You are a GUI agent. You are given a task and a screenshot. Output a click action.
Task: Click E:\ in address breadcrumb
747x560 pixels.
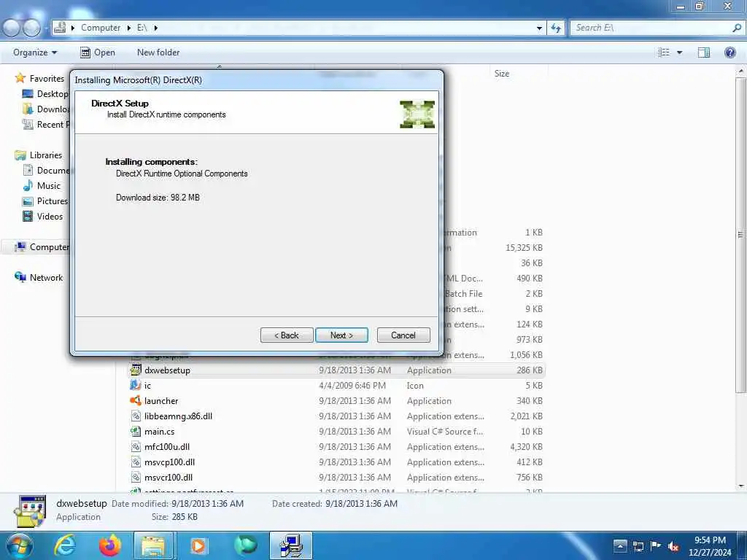click(x=142, y=28)
